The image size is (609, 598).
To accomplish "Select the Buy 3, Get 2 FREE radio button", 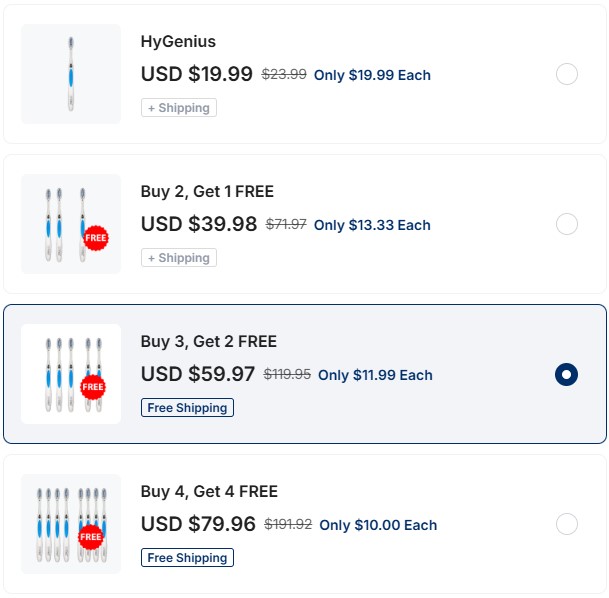I will point(566,374).
